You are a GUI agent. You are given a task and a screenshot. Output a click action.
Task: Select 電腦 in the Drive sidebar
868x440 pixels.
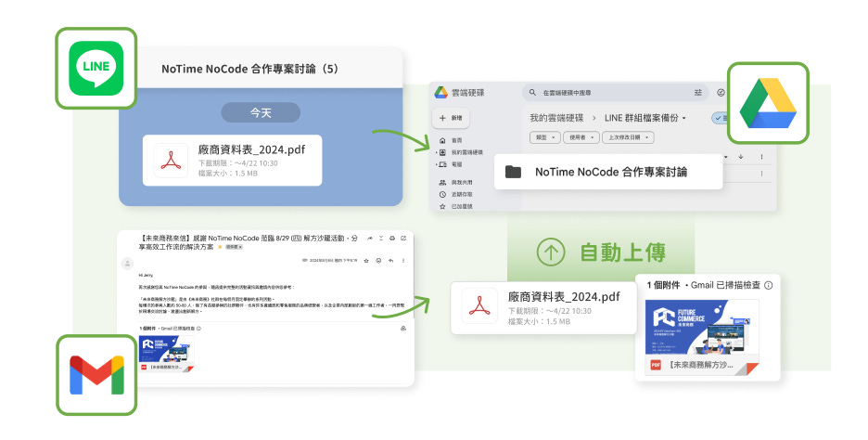click(x=452, y=164)
